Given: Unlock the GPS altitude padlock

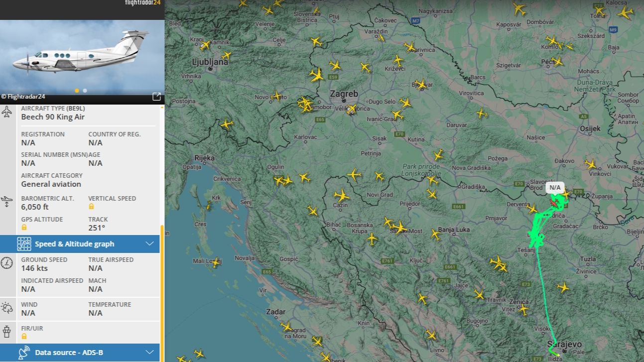Looking at the screenshot, I should [23, 228].
